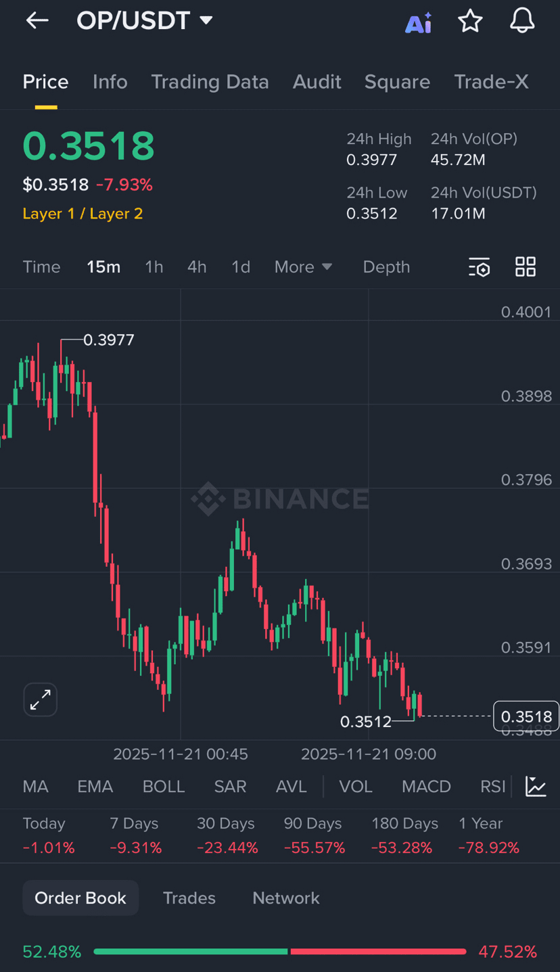This screenshot has height=972, width=560.
Task: Click the 0.3796 price axis label
Action: [x=526, y=480]
